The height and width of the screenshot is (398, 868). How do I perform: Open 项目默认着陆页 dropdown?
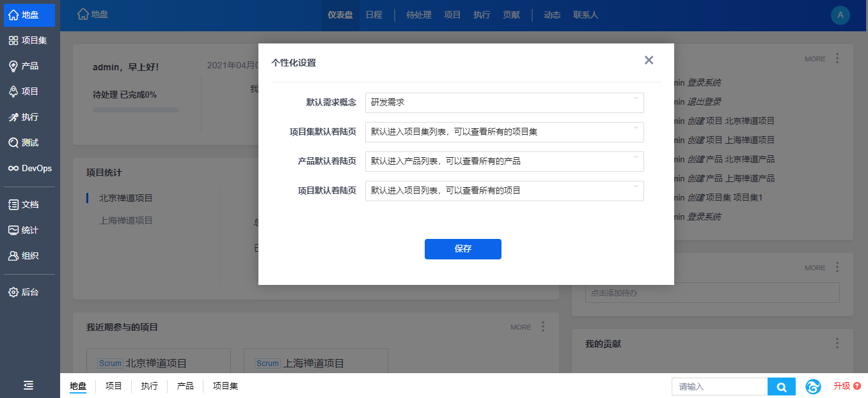[504, 190]
